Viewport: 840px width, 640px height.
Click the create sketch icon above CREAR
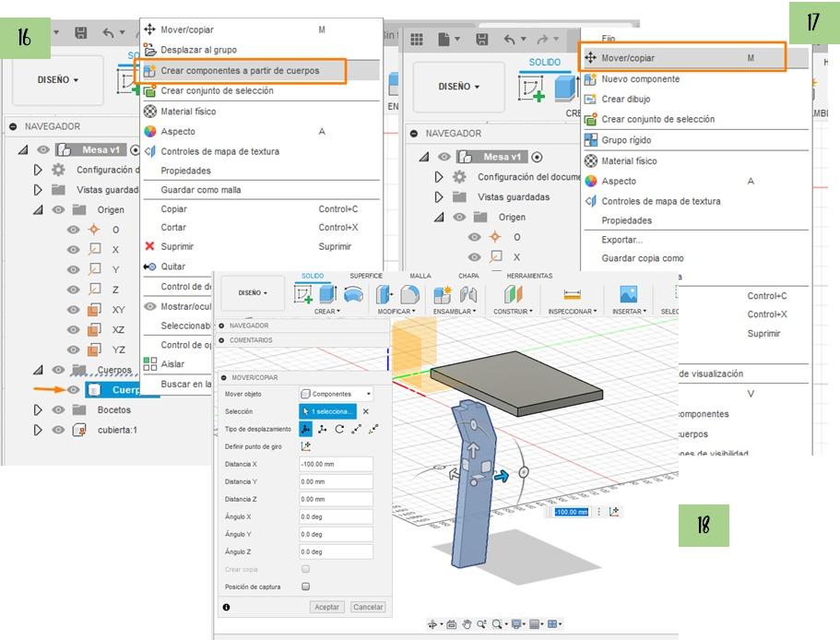coord(303,294)
